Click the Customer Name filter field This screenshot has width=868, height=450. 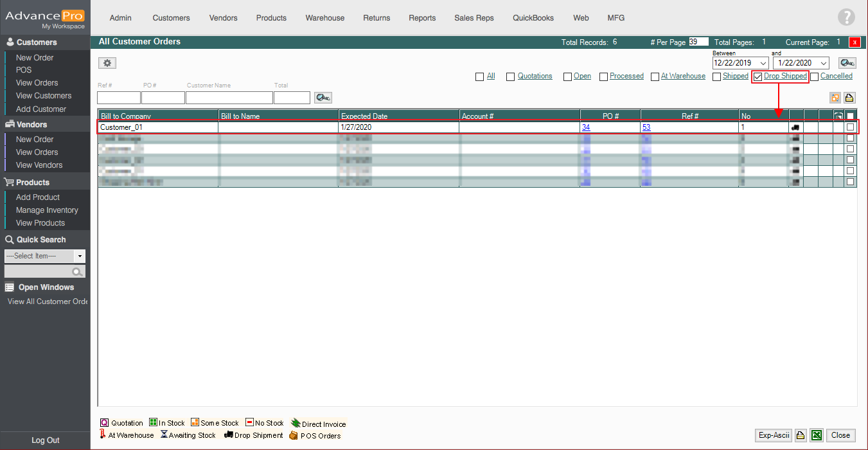point(229,98)
